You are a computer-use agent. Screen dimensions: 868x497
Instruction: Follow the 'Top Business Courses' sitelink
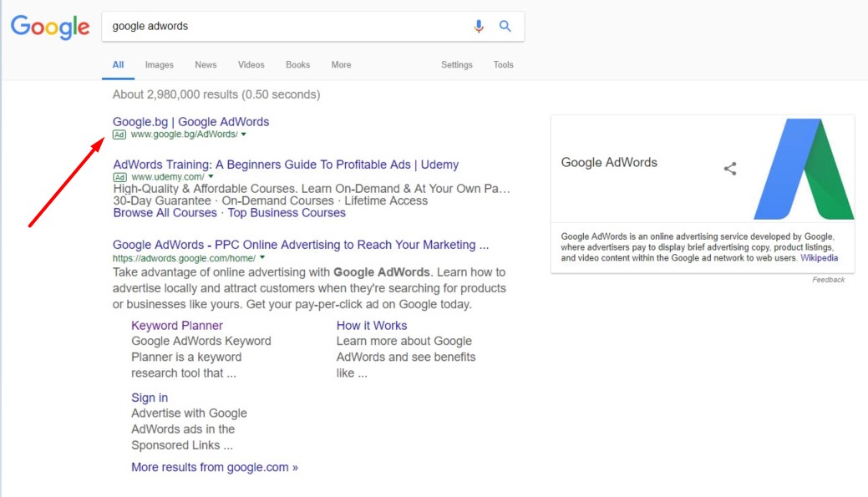[287, 213]
